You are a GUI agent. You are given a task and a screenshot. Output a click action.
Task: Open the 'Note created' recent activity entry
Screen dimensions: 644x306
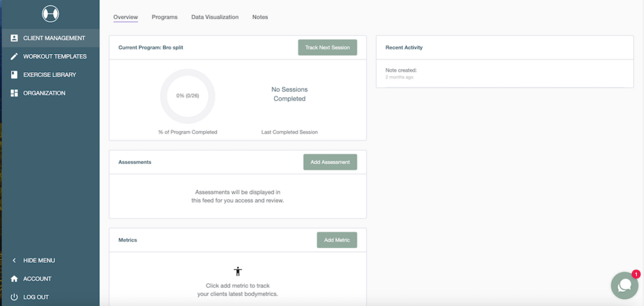401,70
